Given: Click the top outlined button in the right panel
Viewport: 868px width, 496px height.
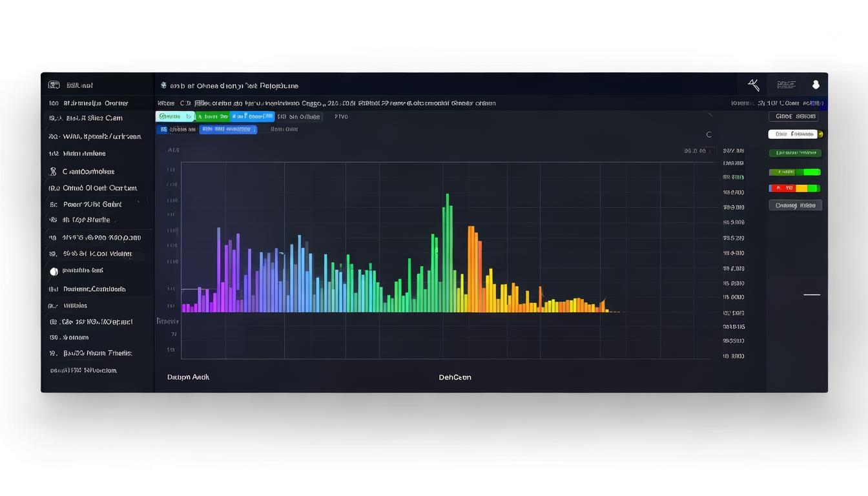Looking at the screenshot, I should pyautogui.click(x=794, y=116).
